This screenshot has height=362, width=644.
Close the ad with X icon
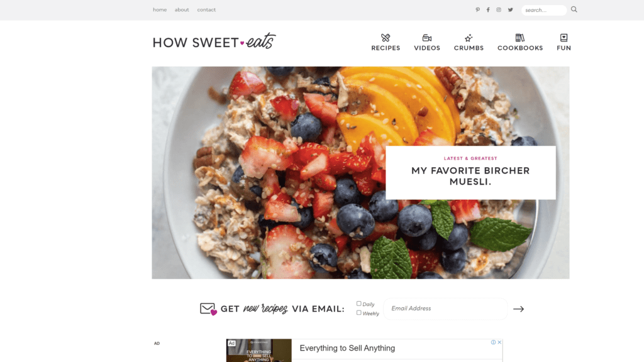point(499,343)
